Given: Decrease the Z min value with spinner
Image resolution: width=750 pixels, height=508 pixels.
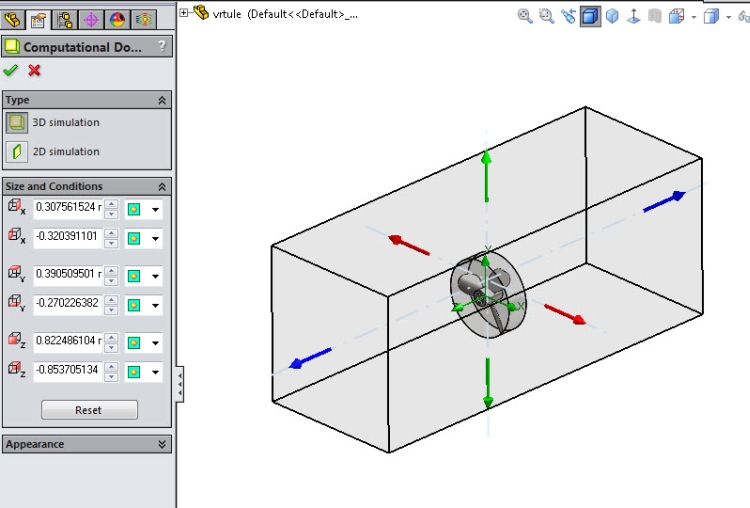Looking at the screenshot, I should click(111, 376).
